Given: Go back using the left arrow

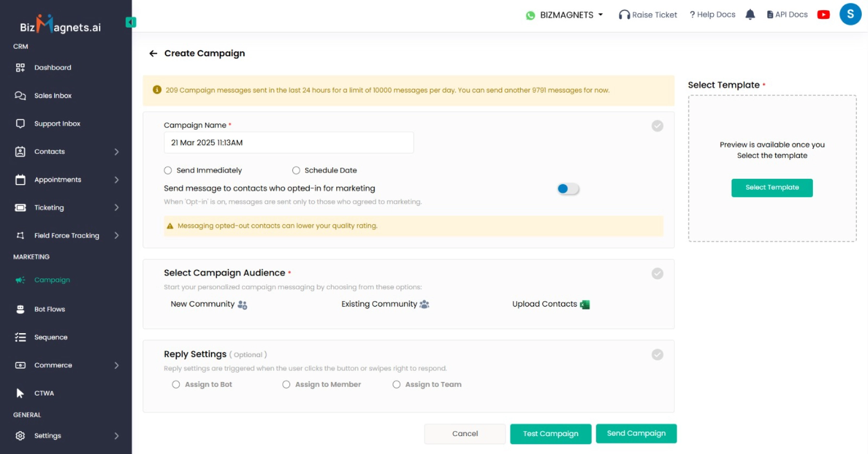Looking at the screenshot, I should 153,54.
